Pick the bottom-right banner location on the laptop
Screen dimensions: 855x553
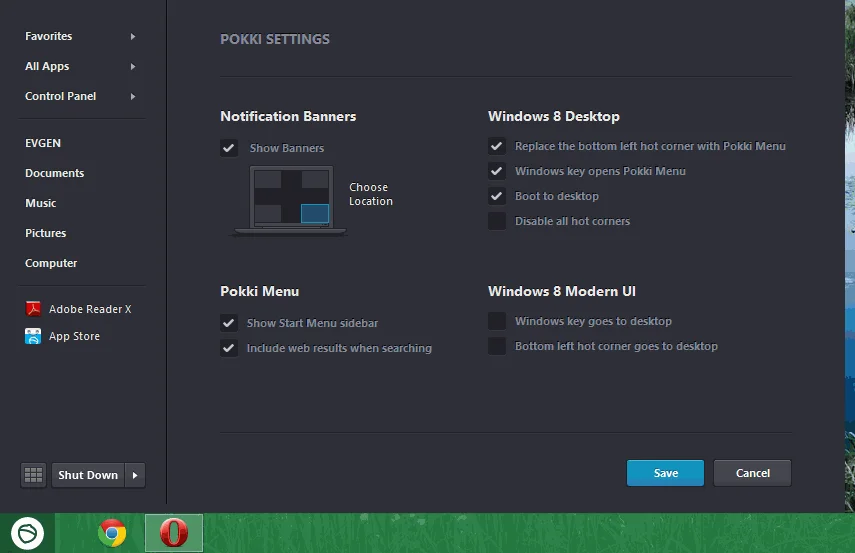[x=315, y=213]
